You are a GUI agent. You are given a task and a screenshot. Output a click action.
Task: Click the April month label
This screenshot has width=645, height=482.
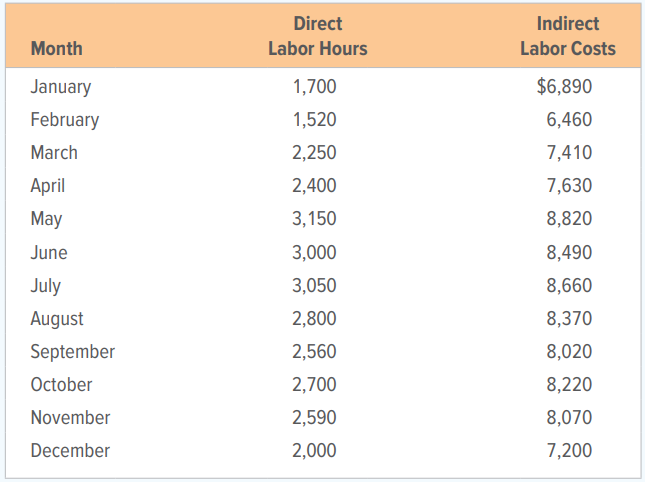[x=48, y=186]
